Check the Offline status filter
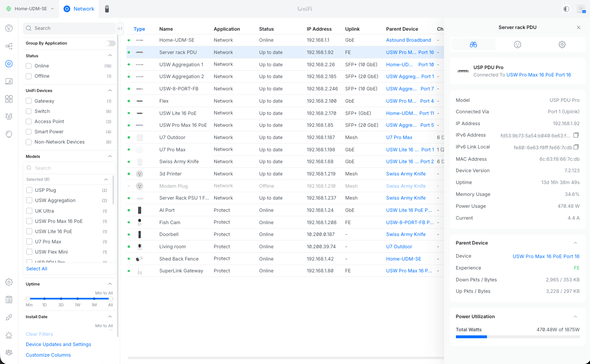This screenshot has width=590, height=364. tap(29, 76)
